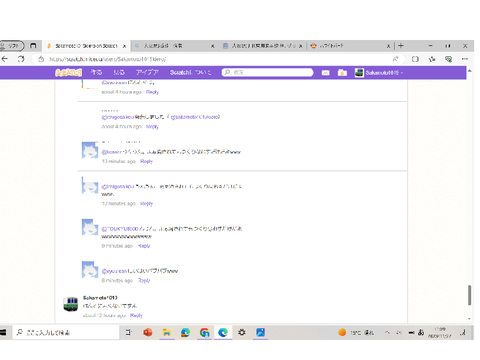
Task: Launch PowerPoint from the taskbar
Action: pos(148,332)
